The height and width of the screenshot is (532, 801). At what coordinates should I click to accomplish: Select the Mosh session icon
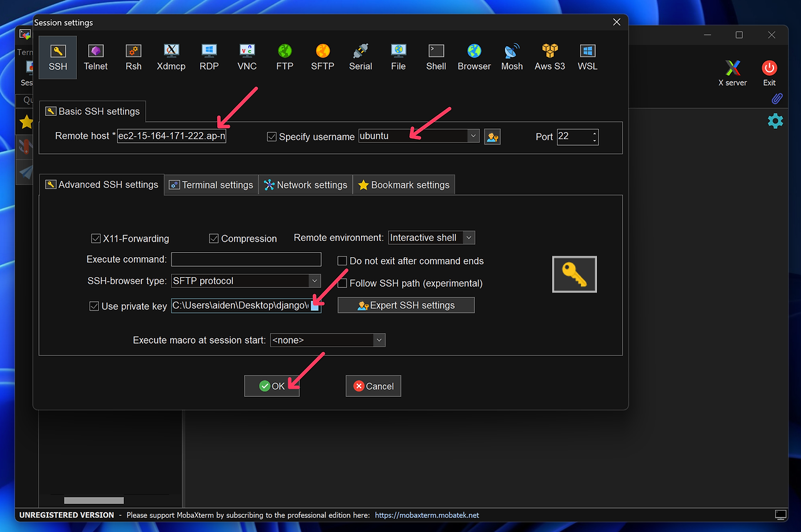512,58
